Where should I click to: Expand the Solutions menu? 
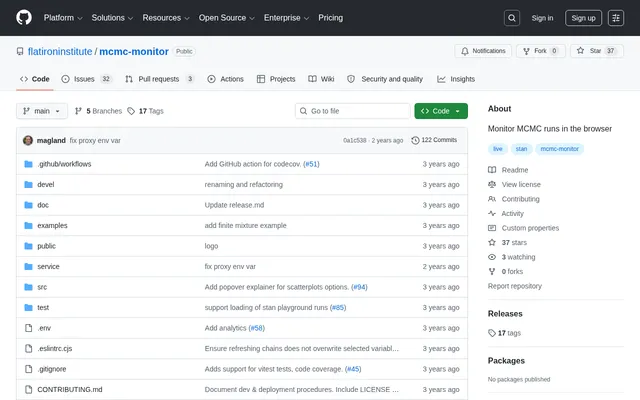click(x=112, y=18)
